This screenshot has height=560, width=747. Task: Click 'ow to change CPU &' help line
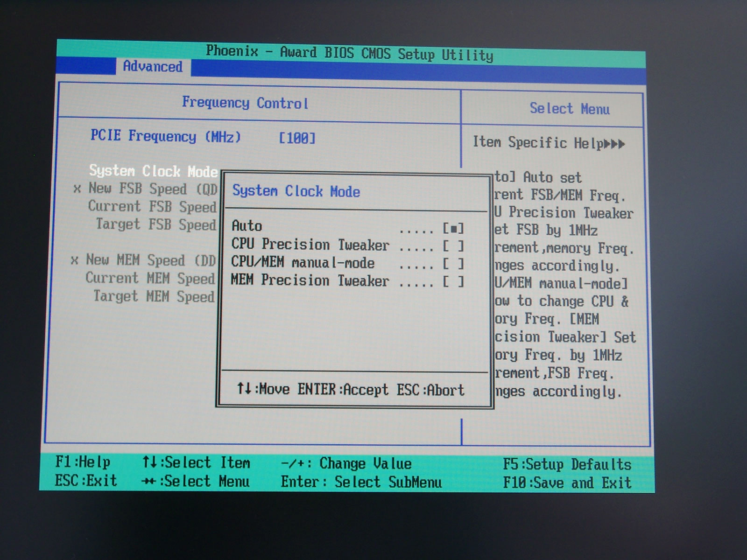click(562, 301)
